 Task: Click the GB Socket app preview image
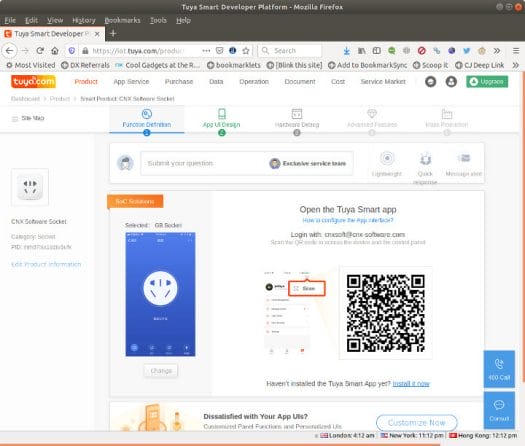click(160, 294)
